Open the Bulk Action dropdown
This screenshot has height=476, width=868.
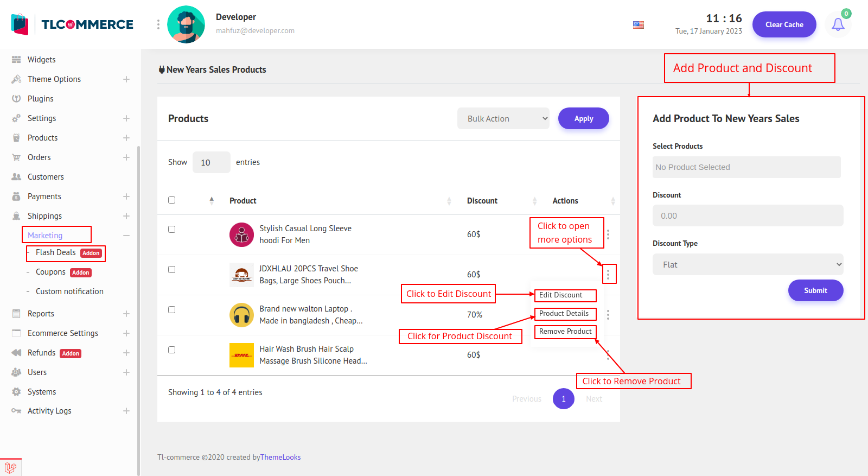[x=503, y=118]
